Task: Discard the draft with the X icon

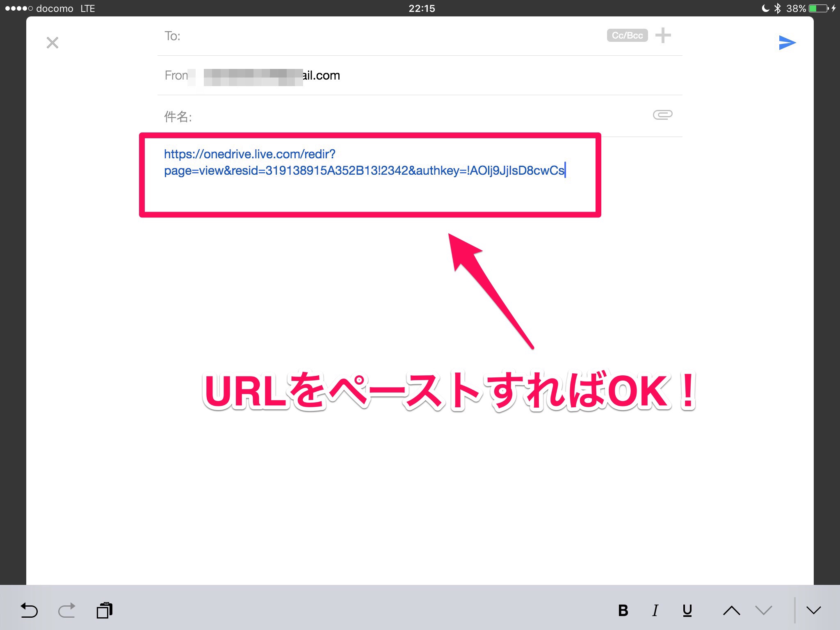Action: tap(52, 43)
